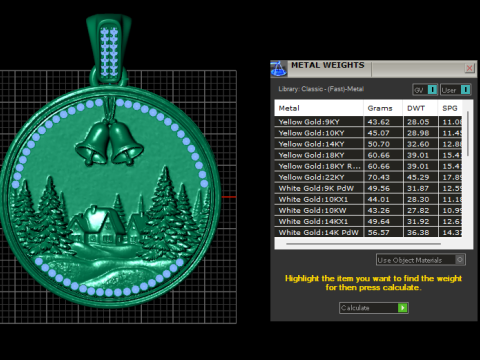This screenshot has height=360, width=480.
Task: Click the 27.82 DWT value
Action: 418,210
